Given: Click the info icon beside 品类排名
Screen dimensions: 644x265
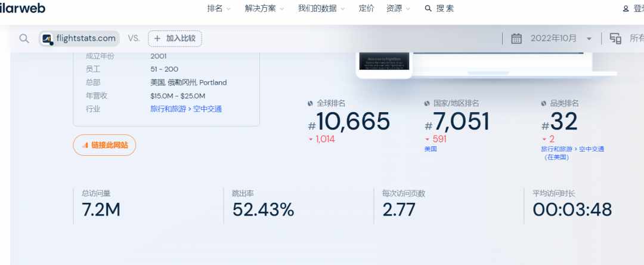Looking at the screenshot, I should [544, 103].
